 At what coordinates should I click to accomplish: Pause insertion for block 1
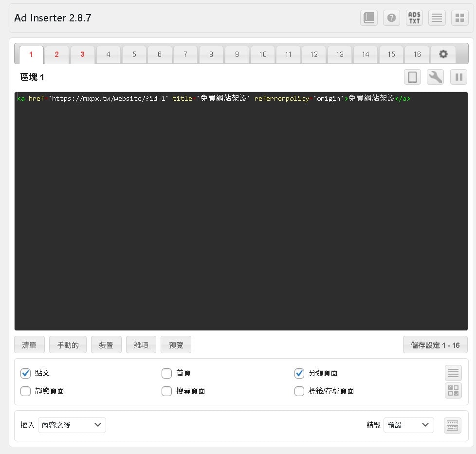(x=458, y=77)
